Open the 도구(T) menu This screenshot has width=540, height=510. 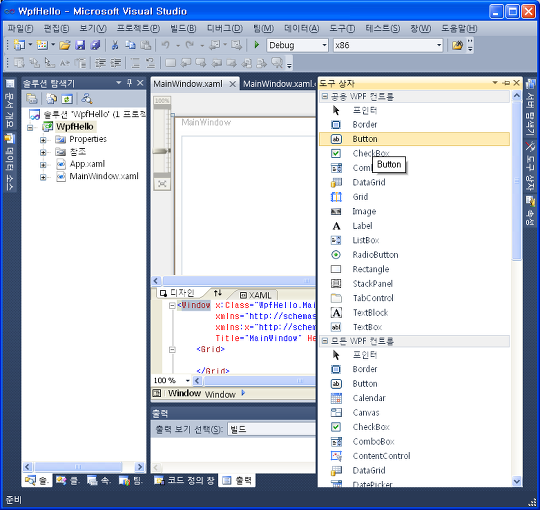tap(342, 29)
